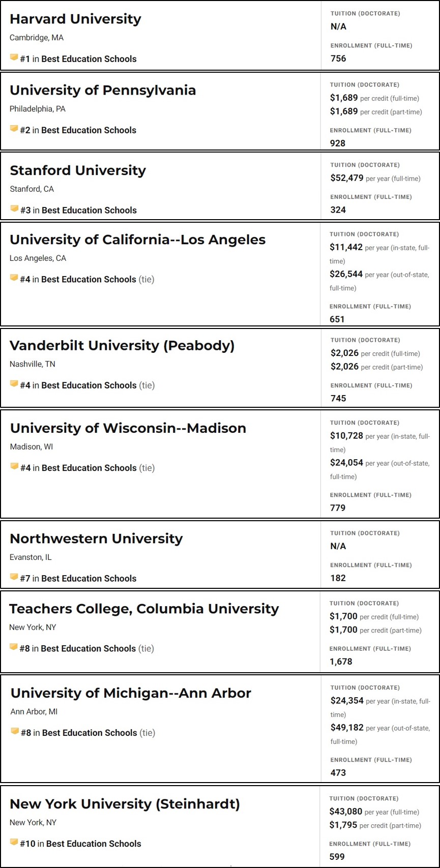Select University of Michigan--Ann Arbor heading
The height and width of the screenshot is (868, 440).
tap(131, 693)
